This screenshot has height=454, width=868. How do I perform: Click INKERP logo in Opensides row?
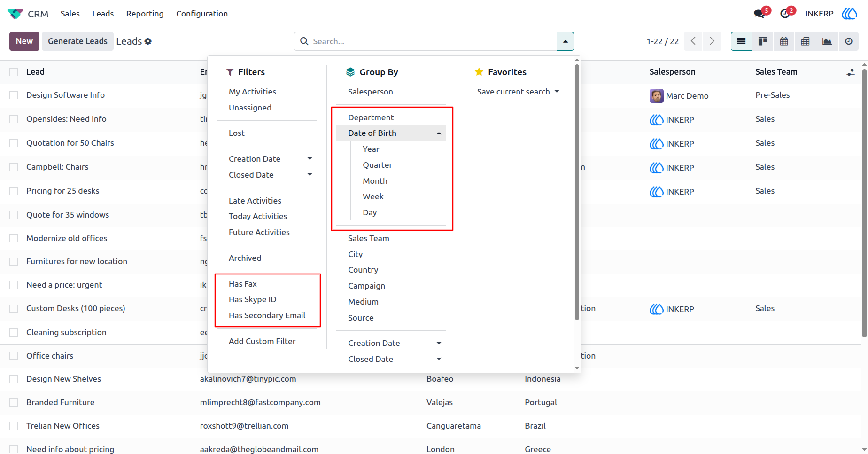[656, 120]
